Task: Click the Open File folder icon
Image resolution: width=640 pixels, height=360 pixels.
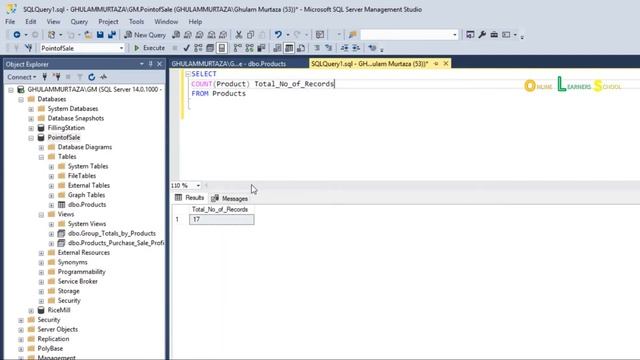Action: [88, 35]
